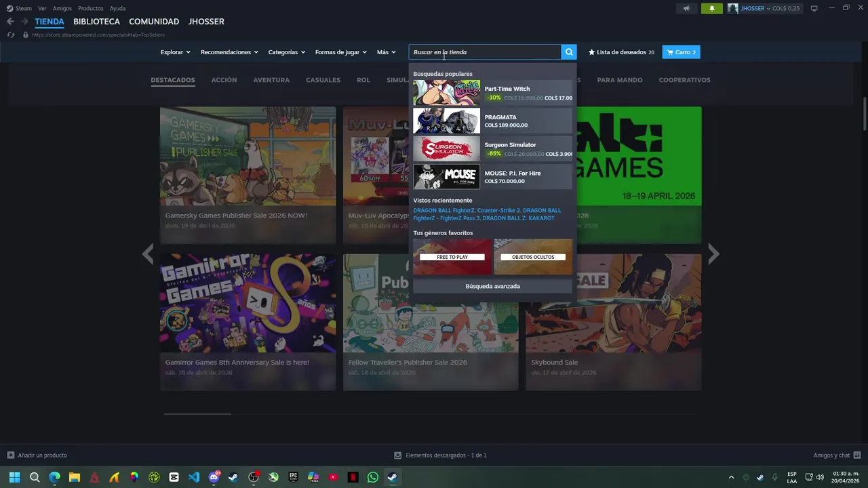Image resolution: width=868 pixels, height=488 pixels.
Task: Select the ACCIÓN category tab
Action: (224, 80)
